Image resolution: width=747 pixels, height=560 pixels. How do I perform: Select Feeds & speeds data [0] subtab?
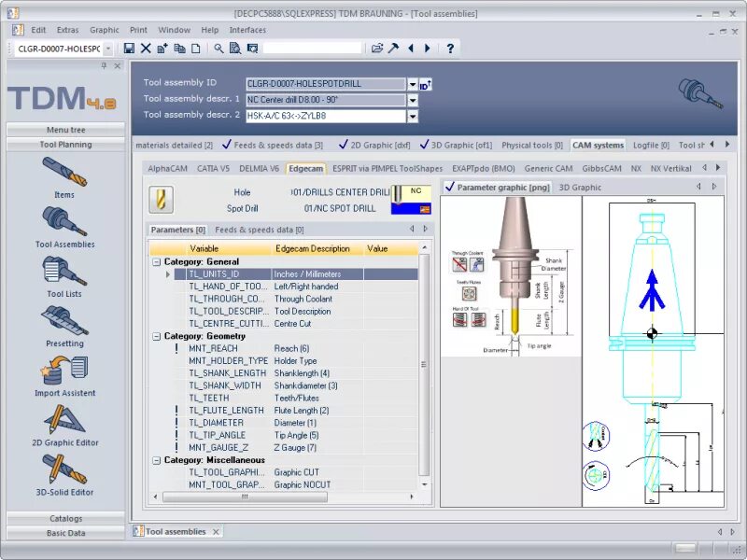point(260,230)
